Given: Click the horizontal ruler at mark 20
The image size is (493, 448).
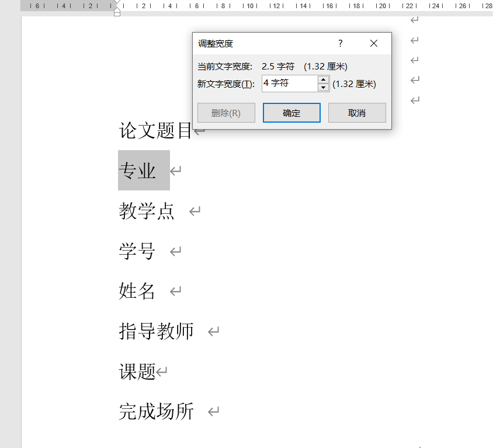Looking at the screenshot, I should click(383, 6).
